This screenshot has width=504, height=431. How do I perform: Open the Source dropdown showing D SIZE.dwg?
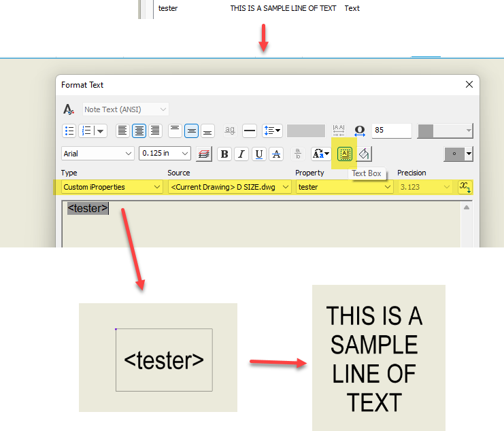point(229,187)
